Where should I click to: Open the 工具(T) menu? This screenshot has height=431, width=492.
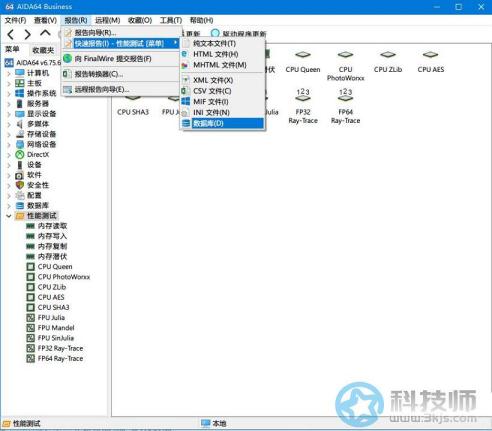pos(171,20)
